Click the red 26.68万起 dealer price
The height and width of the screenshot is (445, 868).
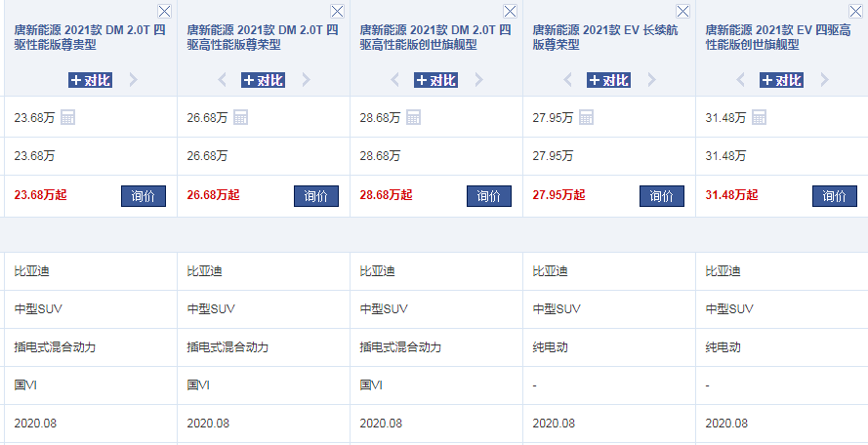[213, 195]
